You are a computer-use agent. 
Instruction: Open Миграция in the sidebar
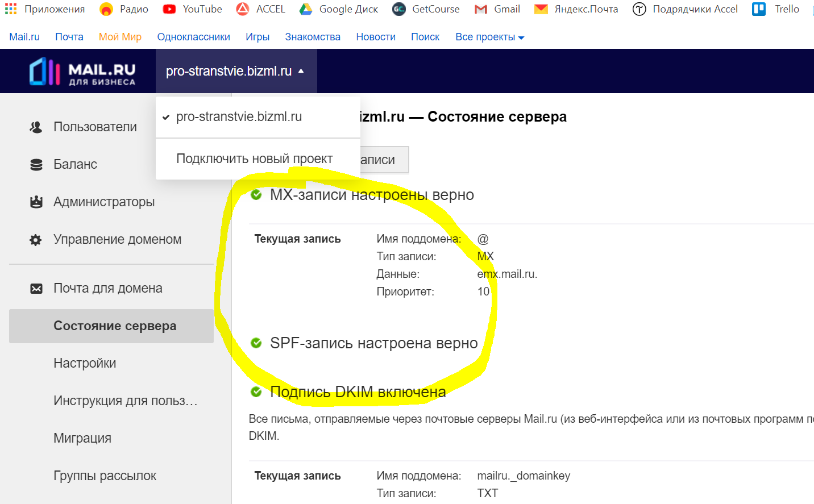82,438
